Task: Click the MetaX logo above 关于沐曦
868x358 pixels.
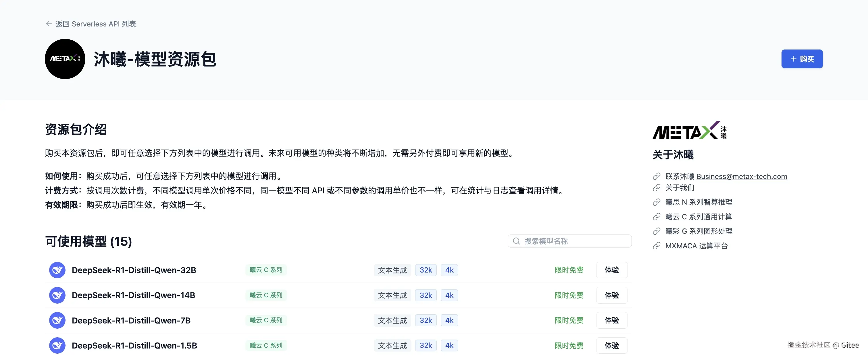Action: pyautogui.click(x=689, y=130)
